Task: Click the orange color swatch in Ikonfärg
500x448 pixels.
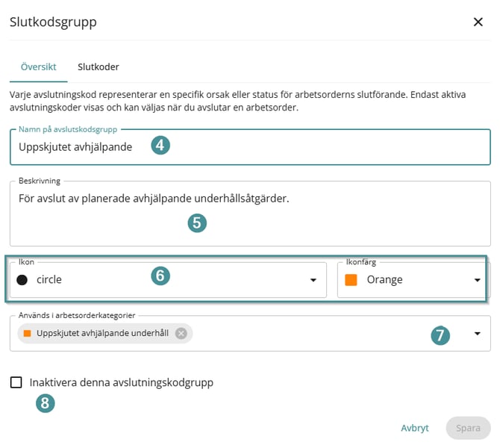Action: pyautogui.click(x=351, y=280)
